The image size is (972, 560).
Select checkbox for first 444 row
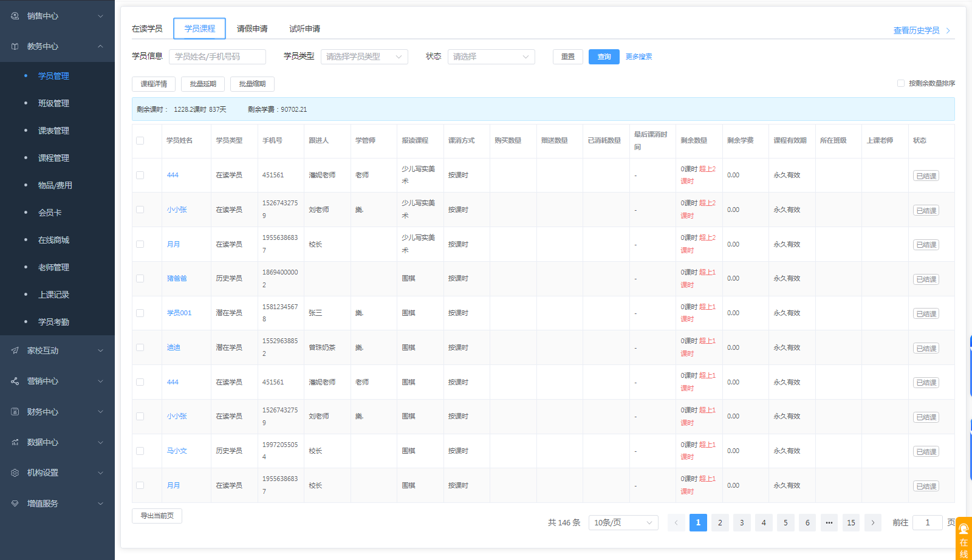click(x=140, y=175)
